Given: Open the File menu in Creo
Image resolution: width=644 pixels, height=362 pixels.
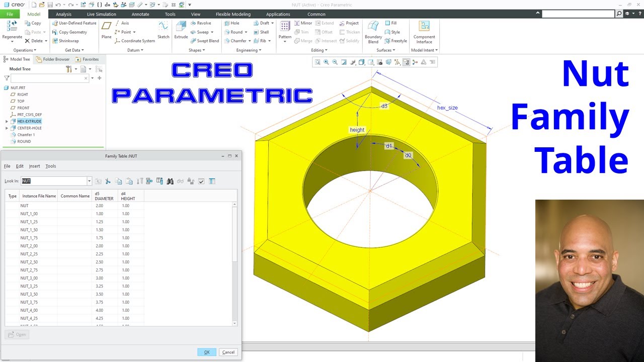Looking at the screenshot, I should pos(10,14).
